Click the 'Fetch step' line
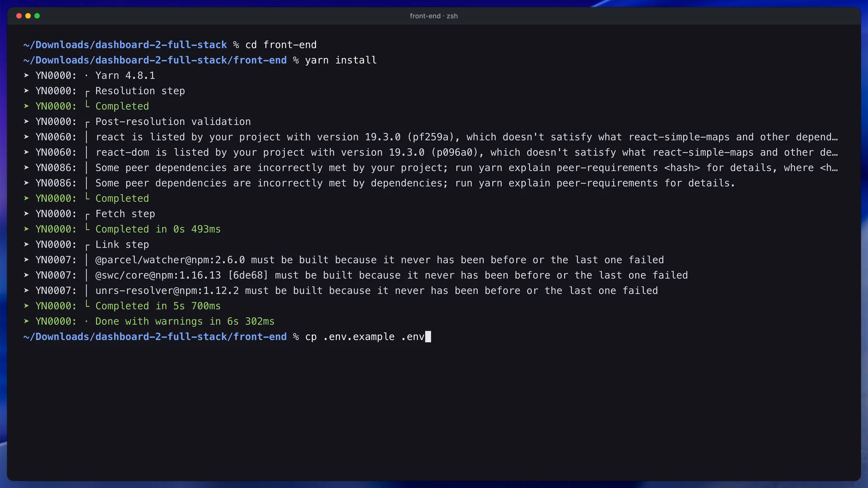This screenshot has width=868, height=488. [x=125, y=214]
